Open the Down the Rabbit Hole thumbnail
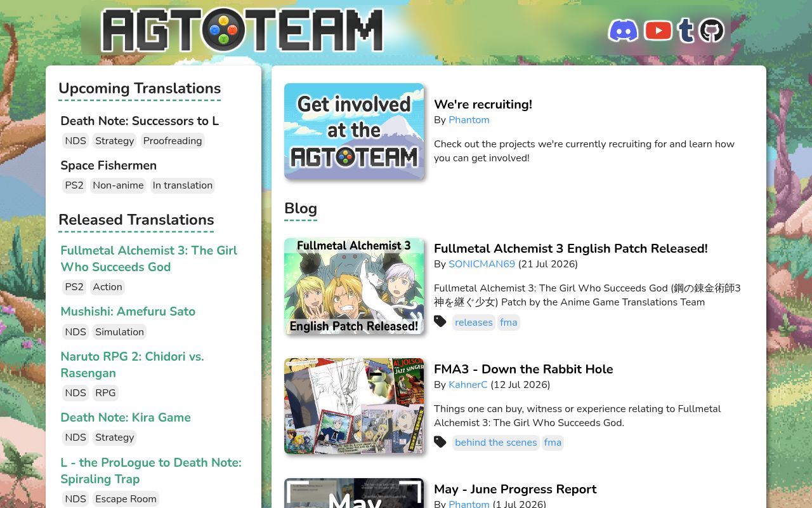The height and width of the screenshot is (508, 812). click(354, 406)
